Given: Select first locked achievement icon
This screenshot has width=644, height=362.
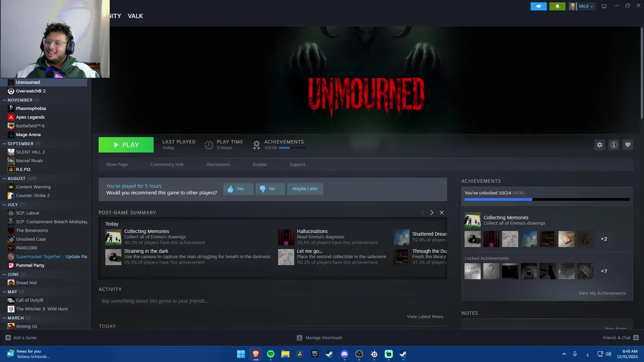Looking at the screenshot, I should [472, 271].
